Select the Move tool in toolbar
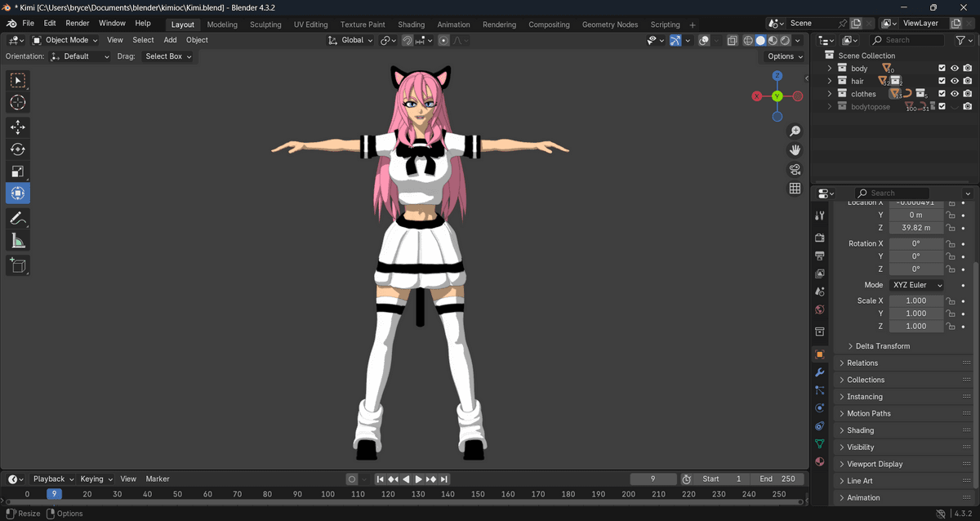Screen dimensions: 980x521 pyautogui.click(x=18, y=127)
